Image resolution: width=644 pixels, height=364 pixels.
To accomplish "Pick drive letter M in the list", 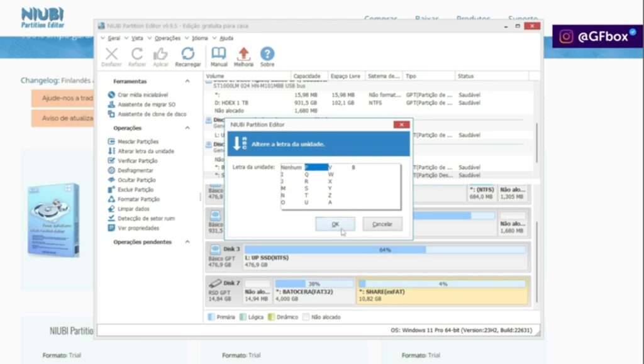I will pos(283,189).
